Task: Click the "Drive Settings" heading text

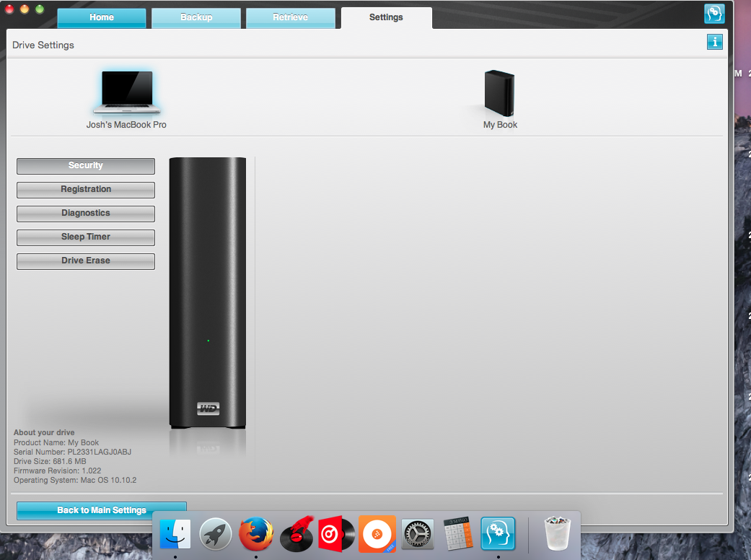Action: [x=43, y=45]
